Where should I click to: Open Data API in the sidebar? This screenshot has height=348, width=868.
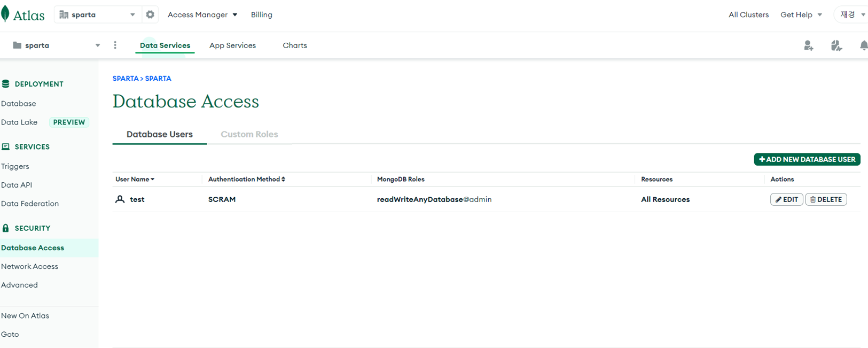pos(17,185)
